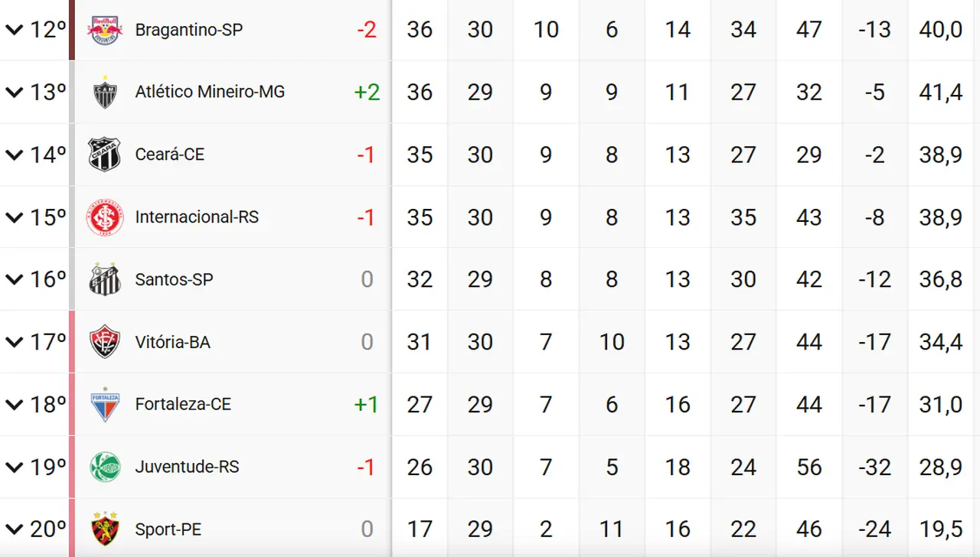Click the Sport-PE lion crest
Viewport: 980px width, 557px height.
[x=104, y=529]
